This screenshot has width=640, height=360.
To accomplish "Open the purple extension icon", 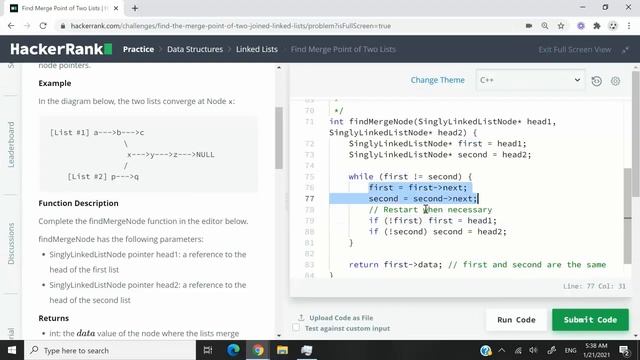I will click(581, 26).
